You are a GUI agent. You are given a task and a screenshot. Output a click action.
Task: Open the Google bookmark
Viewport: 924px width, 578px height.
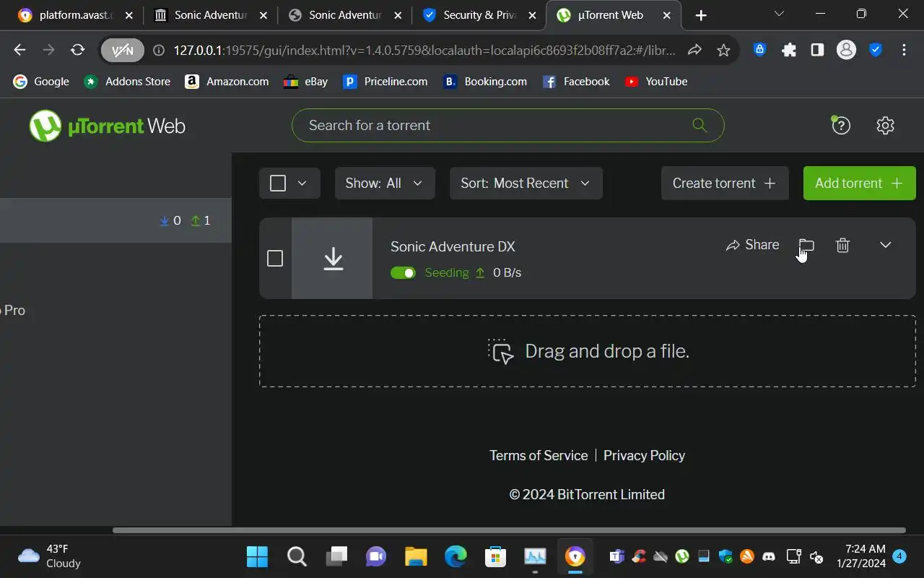click(41, 82)
